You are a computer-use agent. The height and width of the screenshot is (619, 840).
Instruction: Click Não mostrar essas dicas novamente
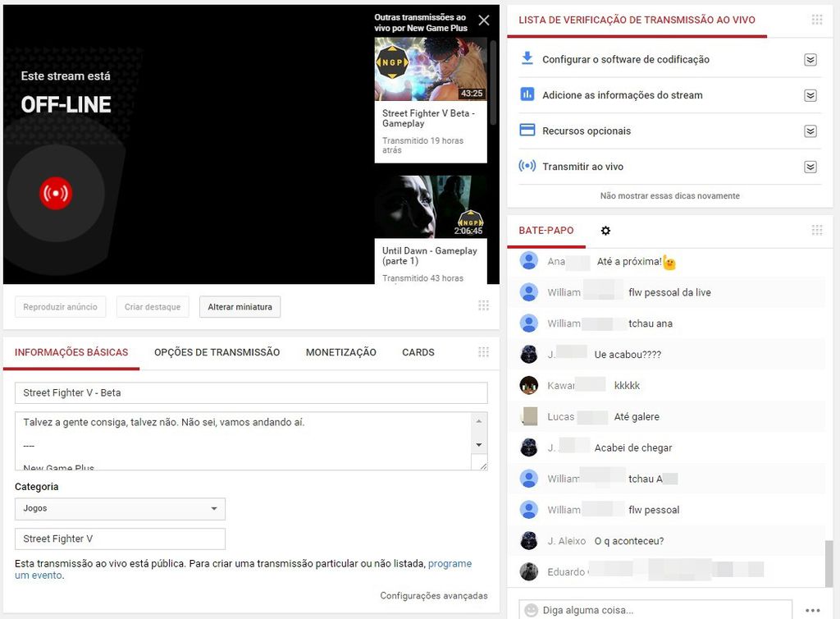click(x=669, y=196)
